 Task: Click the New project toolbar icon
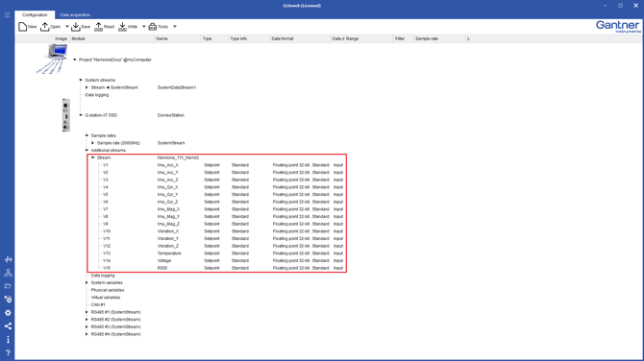coord(23,27)
